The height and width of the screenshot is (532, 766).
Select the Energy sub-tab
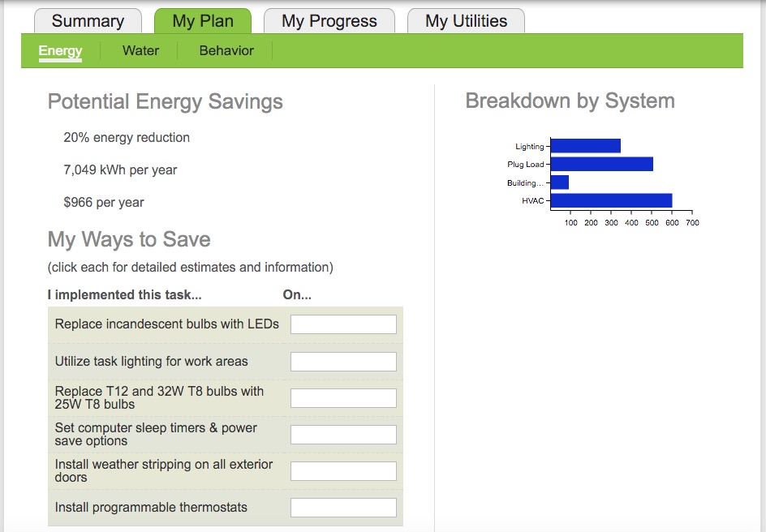(60, 51)
